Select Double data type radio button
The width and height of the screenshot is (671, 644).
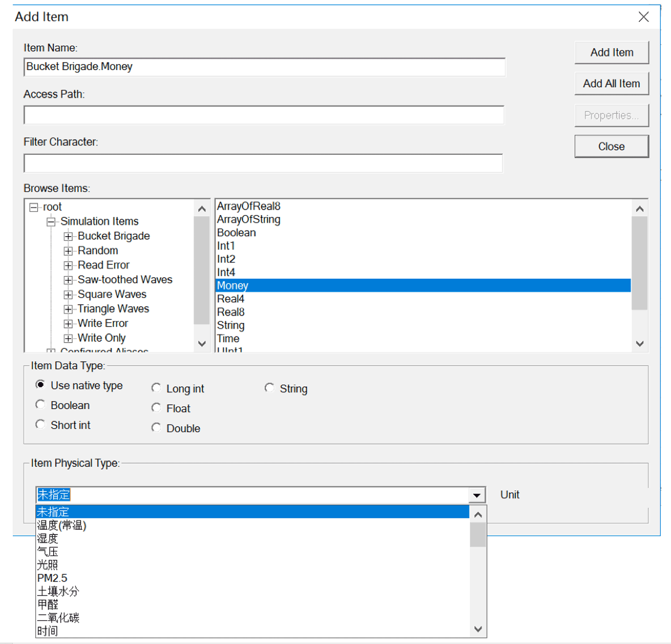(x=156, y=428)
